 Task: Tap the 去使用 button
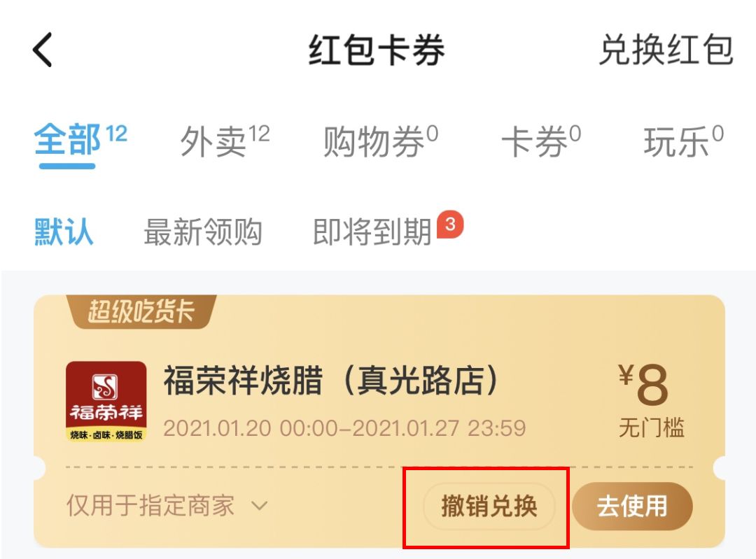632,507
